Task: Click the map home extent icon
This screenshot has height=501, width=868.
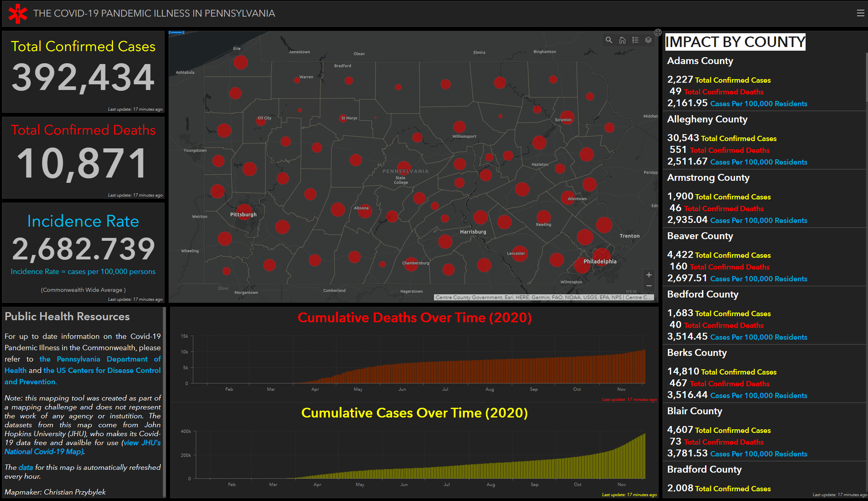Action: click(x=622, y=40)
